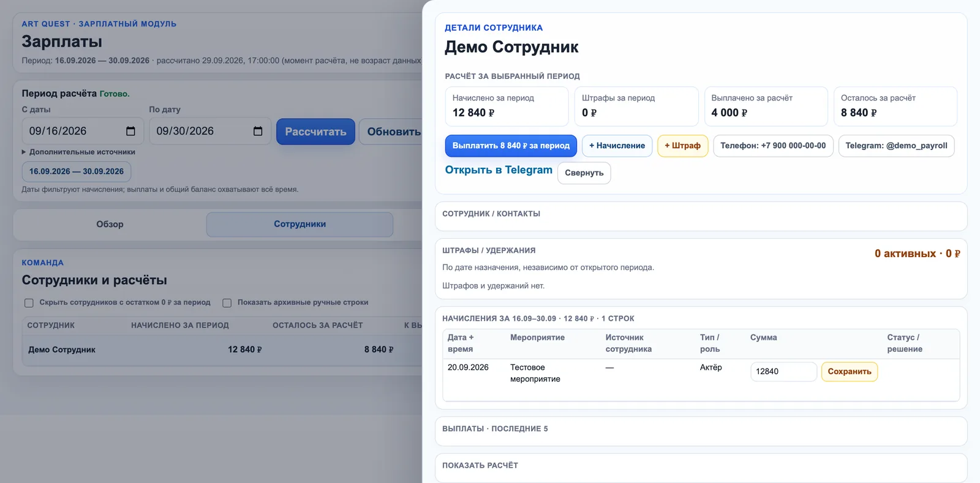Viewport: 980px width, 483px height.
Task: Select the period chip 16.09.2026 — 30.09.2026
Action: [77, 171]
